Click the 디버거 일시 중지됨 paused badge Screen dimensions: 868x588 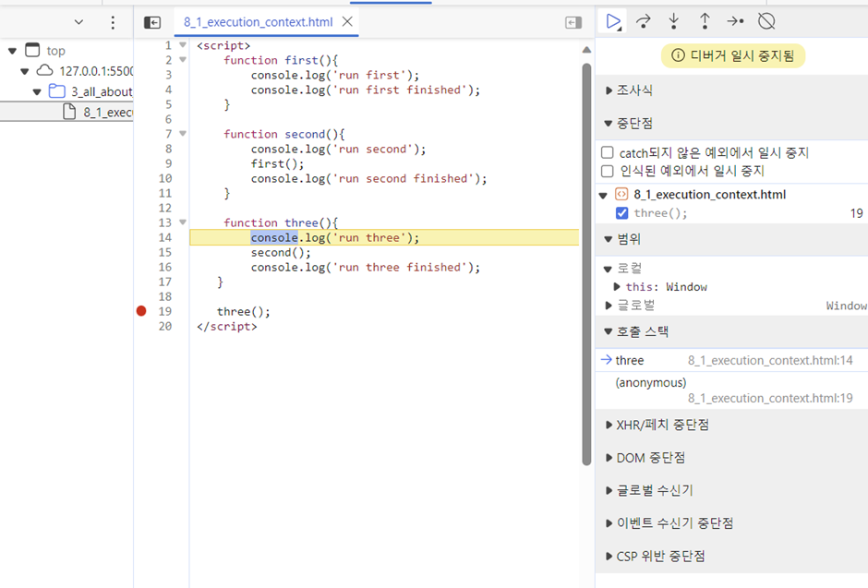coord(733,55)
